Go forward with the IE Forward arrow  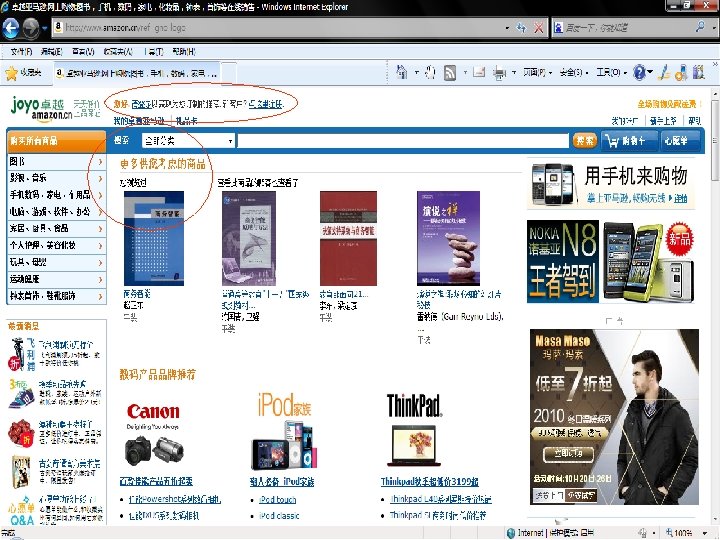[x=31, y=28]
